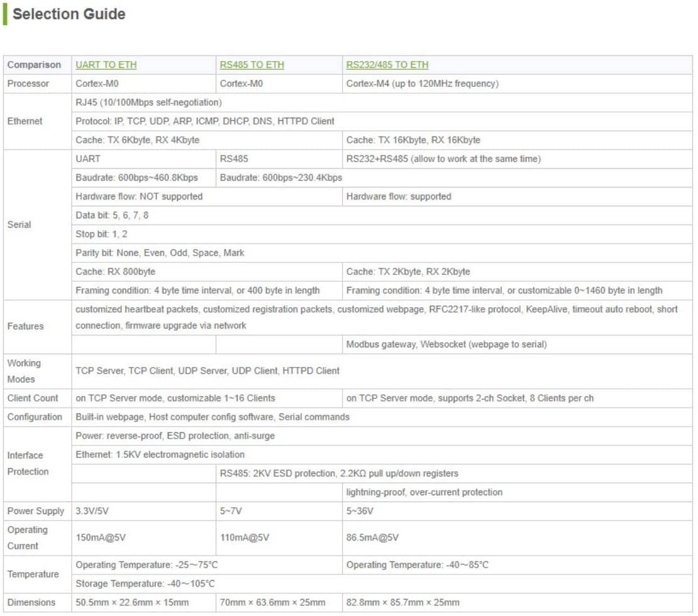Select the Cortex-M4 processor cell
The image size is (698, 616).
[422, 84]
